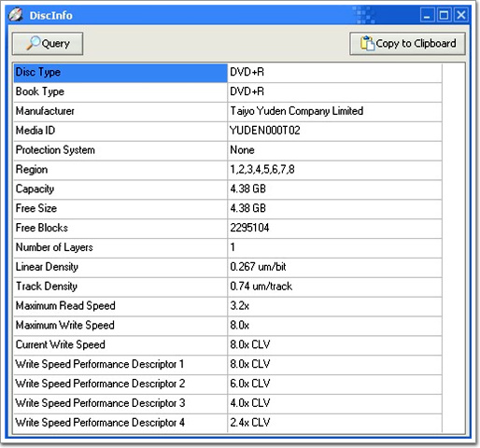Click the magnifier icon on the Query button

coord(34,43)
